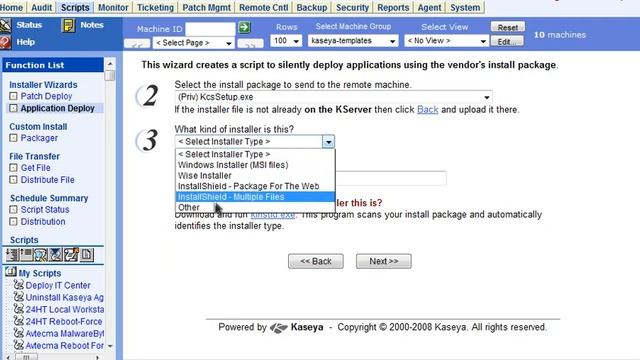The image size is (640, 360).
Task: Click the expand-all tree icon in Scripts toolbar
Action: tap(12, 255)
